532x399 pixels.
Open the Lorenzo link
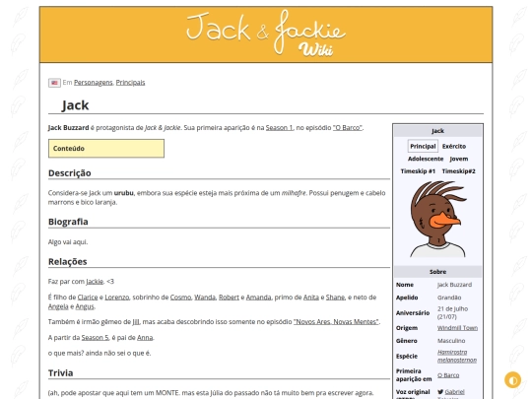click(x=117, y=298)
